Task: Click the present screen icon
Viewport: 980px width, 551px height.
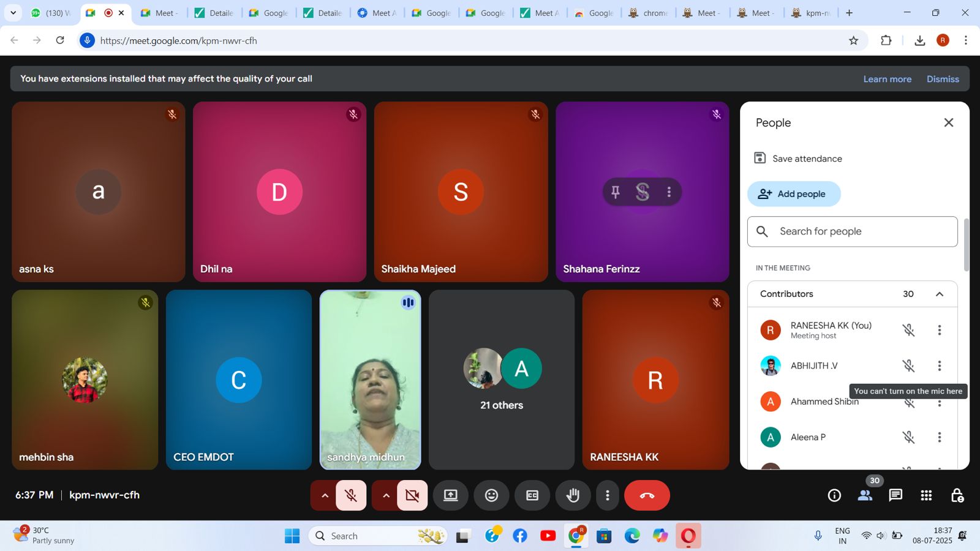Action: tap(451, 495)
